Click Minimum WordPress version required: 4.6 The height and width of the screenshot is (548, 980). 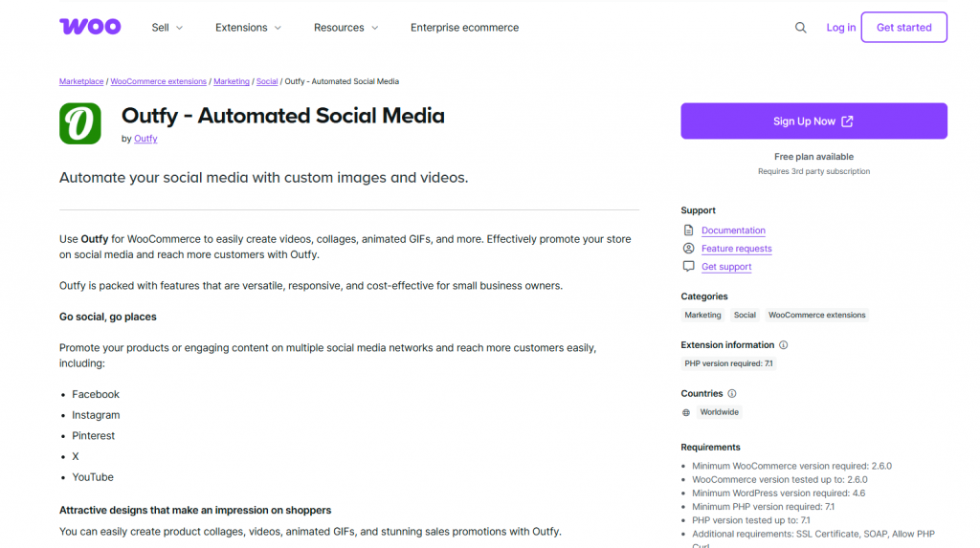pos(779,493)
